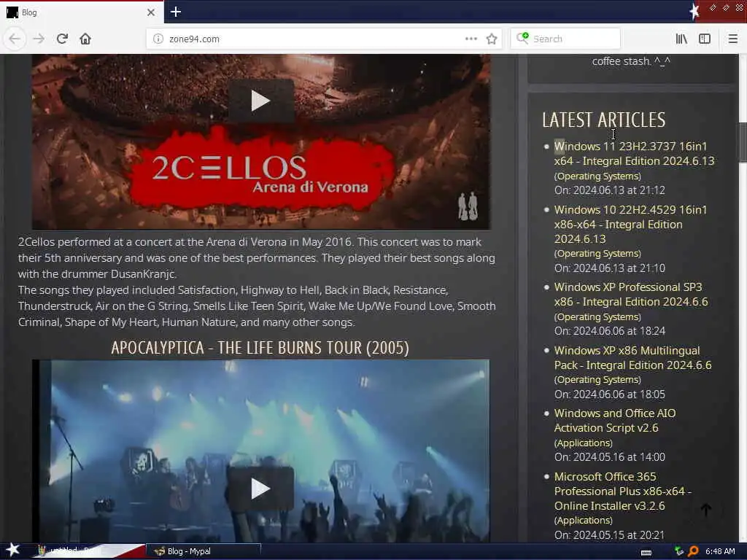Open page actions three-dot menu

471,39
